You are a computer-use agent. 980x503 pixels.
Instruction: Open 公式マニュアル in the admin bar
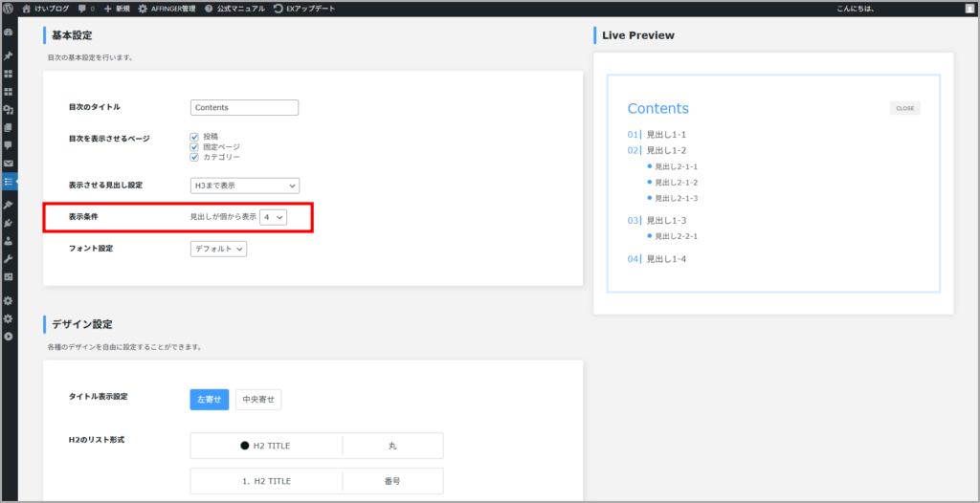[x=234, y=9]
